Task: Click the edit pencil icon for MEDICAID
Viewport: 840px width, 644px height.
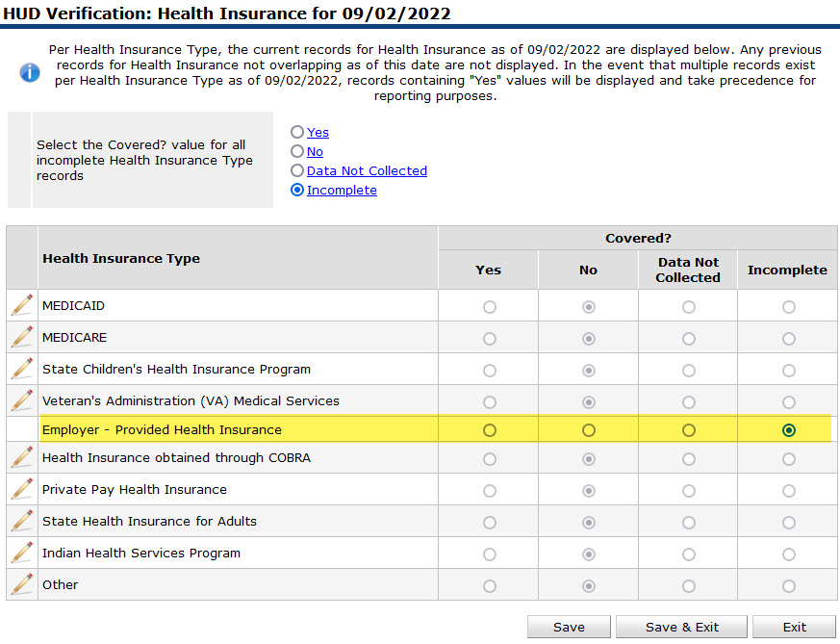Action: click(x=20, y=305)
